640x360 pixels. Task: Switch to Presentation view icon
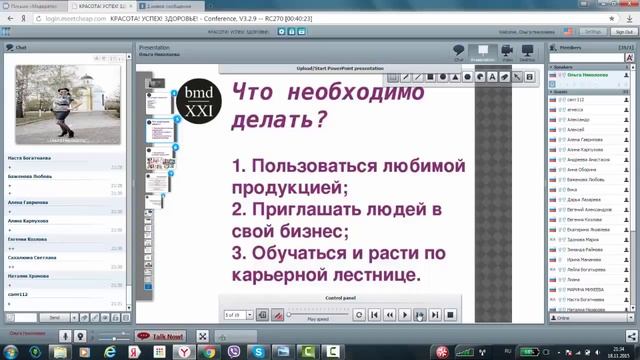[x=483, y=53]
